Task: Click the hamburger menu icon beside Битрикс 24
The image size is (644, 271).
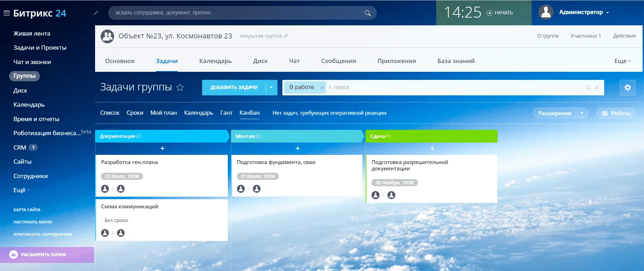Action: [6, 13]
